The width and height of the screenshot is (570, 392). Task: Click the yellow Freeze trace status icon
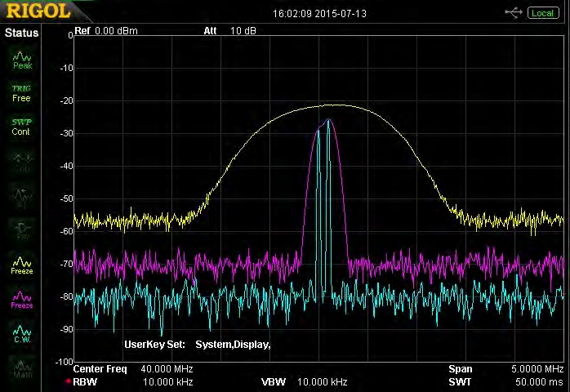[22, 265]
